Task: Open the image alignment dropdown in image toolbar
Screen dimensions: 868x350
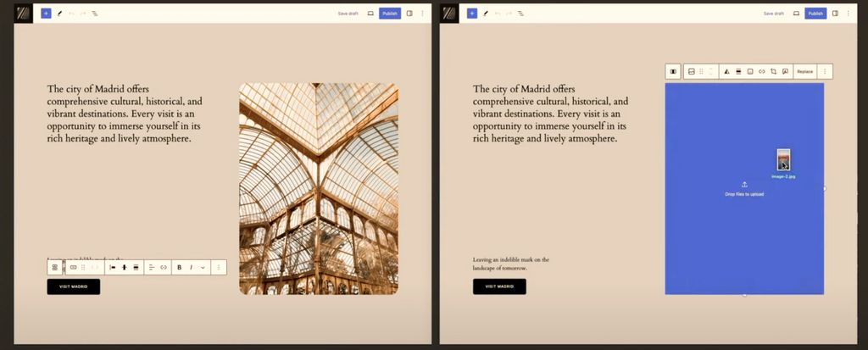Action: point(738,71)
